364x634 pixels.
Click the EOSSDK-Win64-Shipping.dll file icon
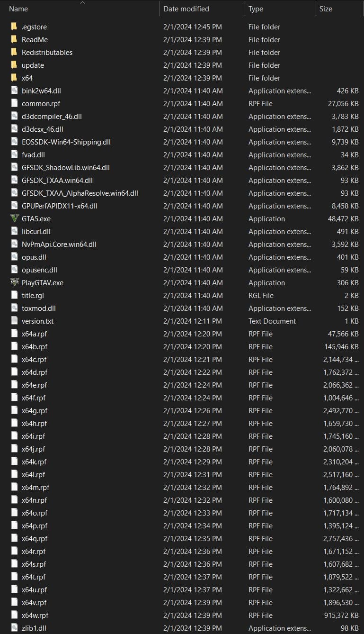tap(14, 142)
